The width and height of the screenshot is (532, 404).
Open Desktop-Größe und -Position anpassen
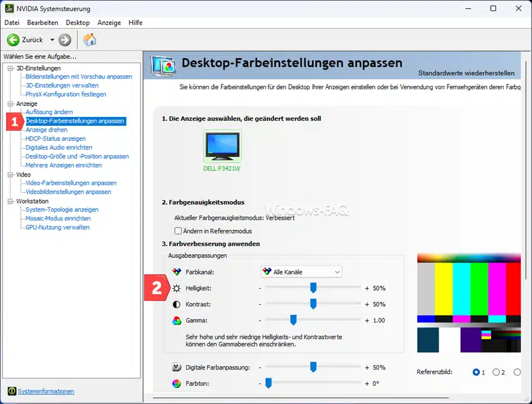pyautogui.click(x=77, y=156)
